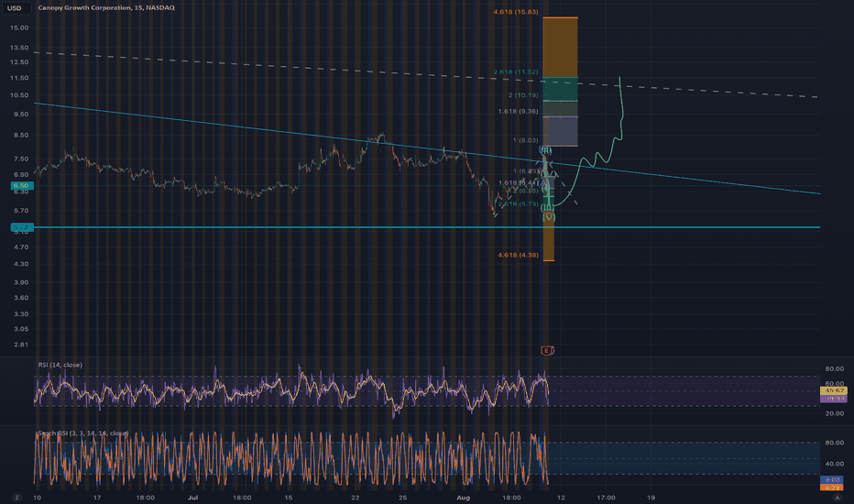Select the 2.618 (5.73) Fibonacci label

click(518, 203)
